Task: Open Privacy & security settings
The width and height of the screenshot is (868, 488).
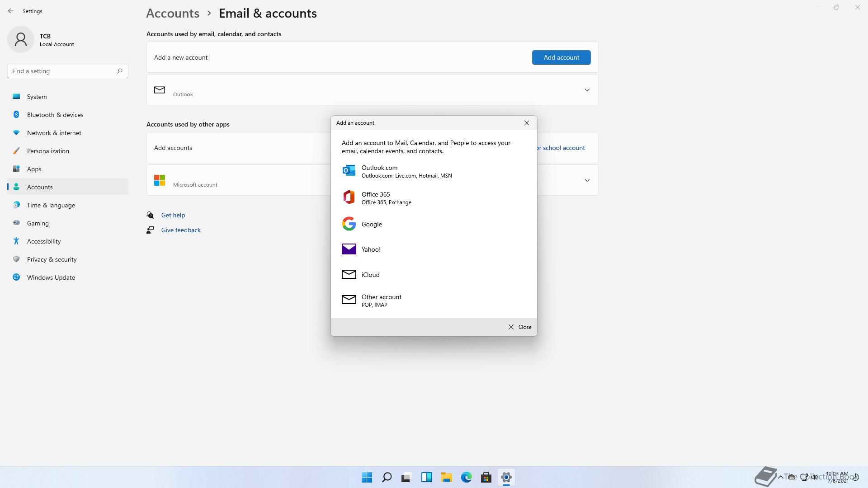Action: coord(68,259)
